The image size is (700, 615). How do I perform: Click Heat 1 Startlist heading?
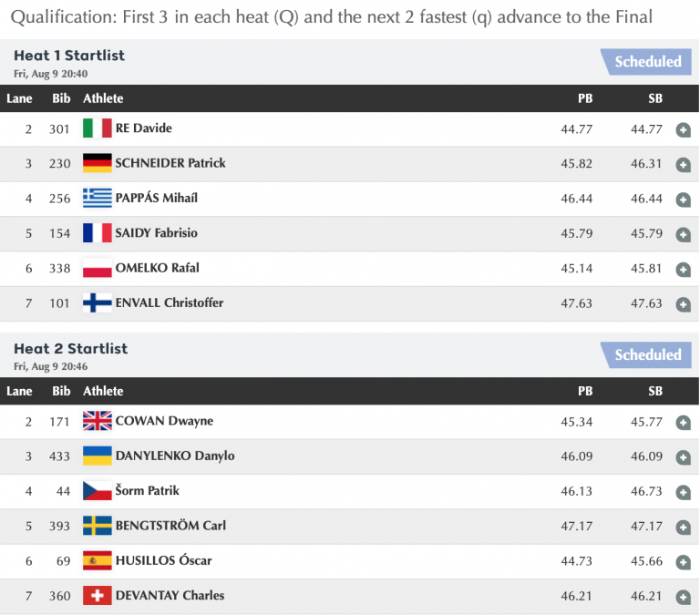(x=69, y=56)
